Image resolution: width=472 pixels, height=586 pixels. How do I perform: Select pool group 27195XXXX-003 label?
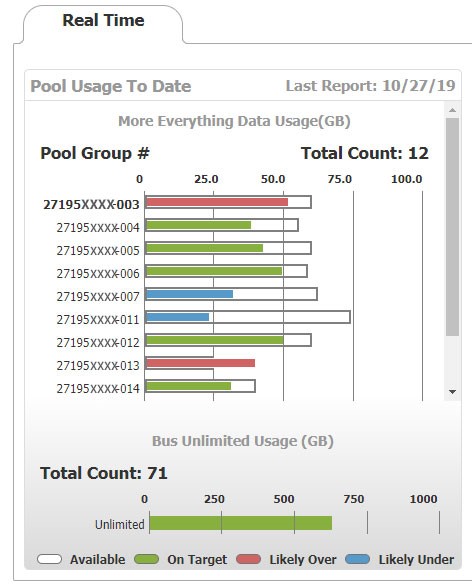91,205
